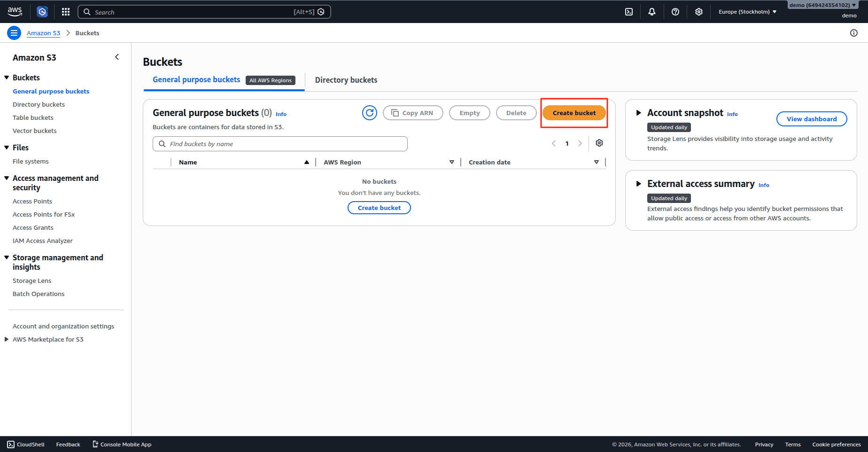
Task: Click Info link beside External access summary
Action: pos(764,185)
